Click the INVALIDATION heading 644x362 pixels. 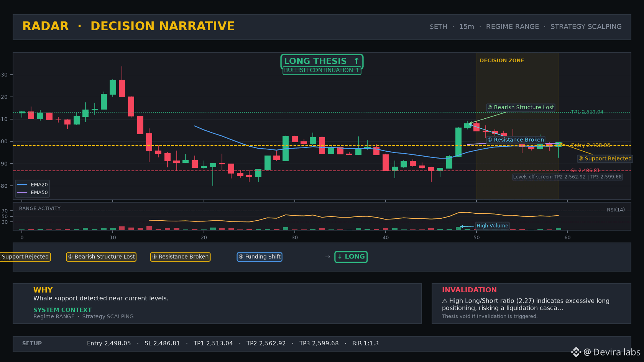(x=469, y=290)
